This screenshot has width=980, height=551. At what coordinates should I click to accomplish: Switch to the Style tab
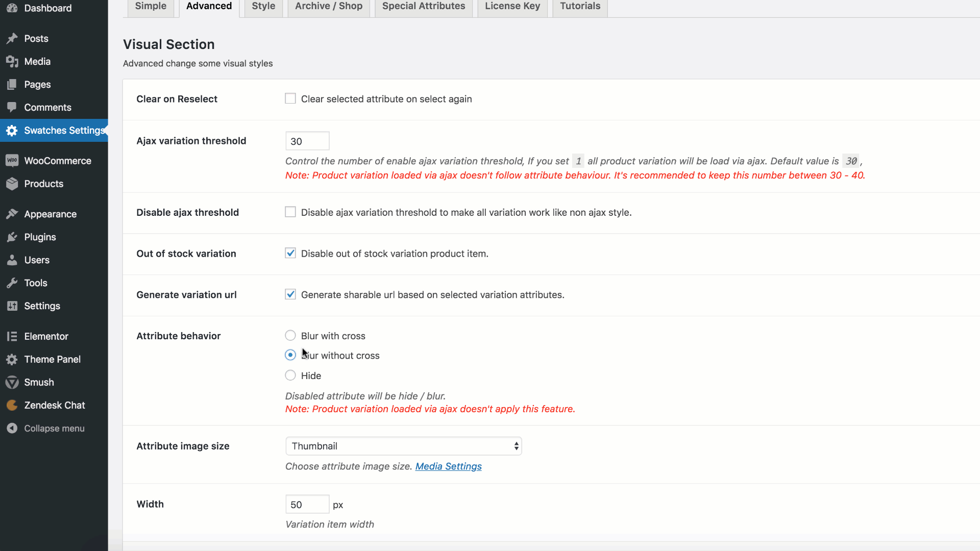[x=263, y=6]
